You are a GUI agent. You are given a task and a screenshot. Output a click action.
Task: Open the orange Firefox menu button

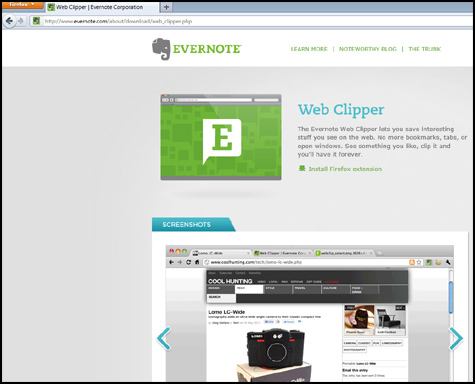point(23,5)
